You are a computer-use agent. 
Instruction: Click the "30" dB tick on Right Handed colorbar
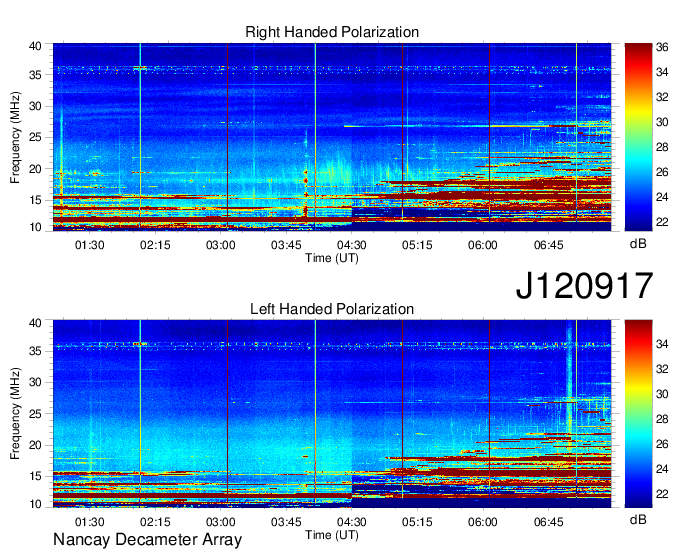coord(662,122)
